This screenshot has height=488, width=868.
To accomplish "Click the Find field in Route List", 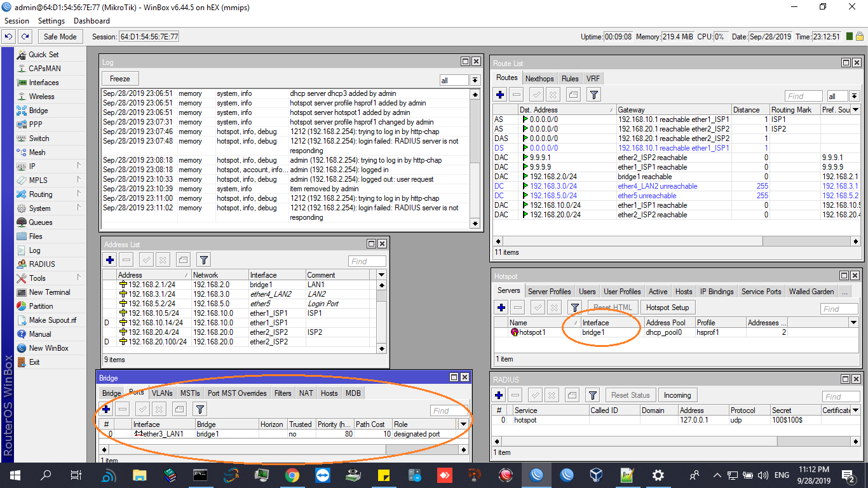I will click(804, 97).
